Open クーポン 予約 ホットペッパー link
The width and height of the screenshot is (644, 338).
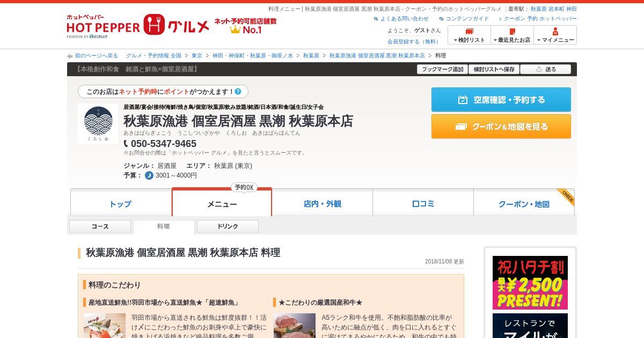540,19
